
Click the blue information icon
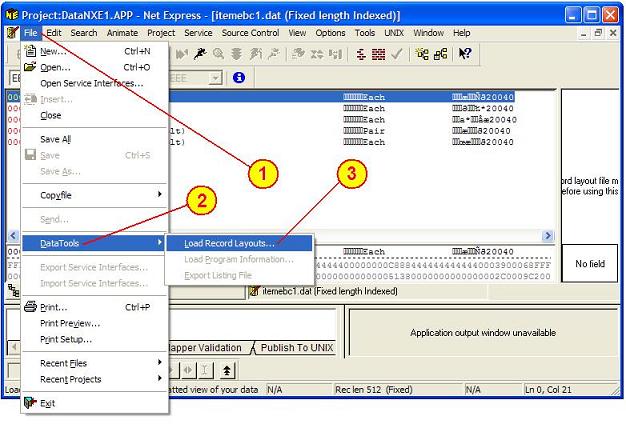(x=239, y=77)
